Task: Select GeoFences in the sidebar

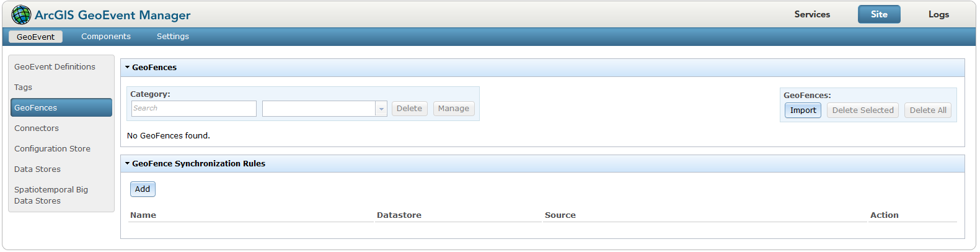Action: click(61, 107)
